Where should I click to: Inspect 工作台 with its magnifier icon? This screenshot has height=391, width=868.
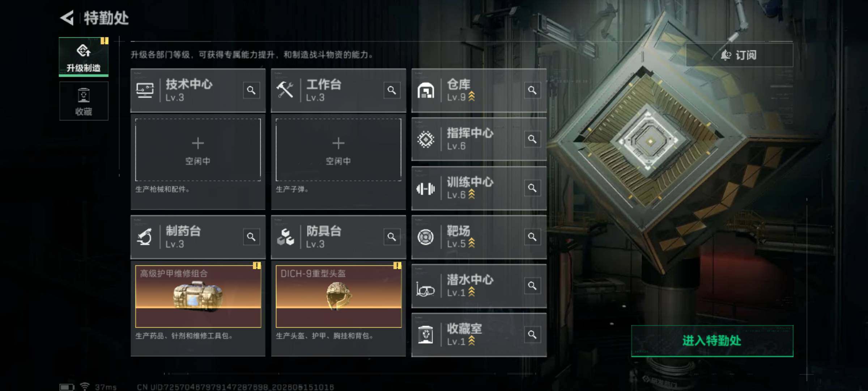click(392, 90)
